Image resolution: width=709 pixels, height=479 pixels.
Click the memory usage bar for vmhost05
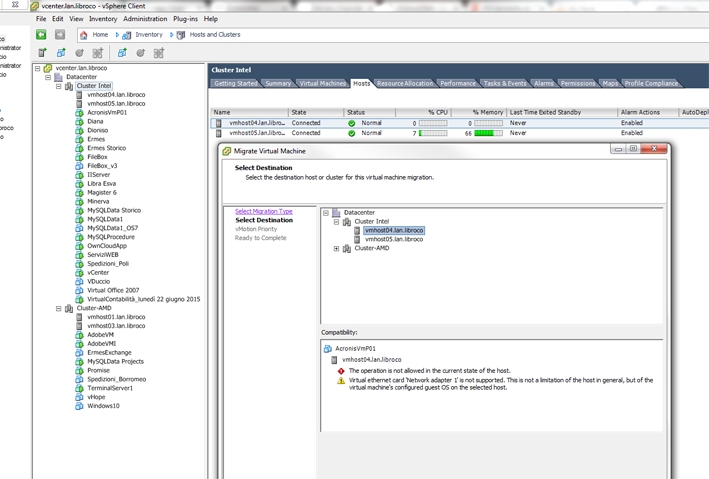[488, 133]
